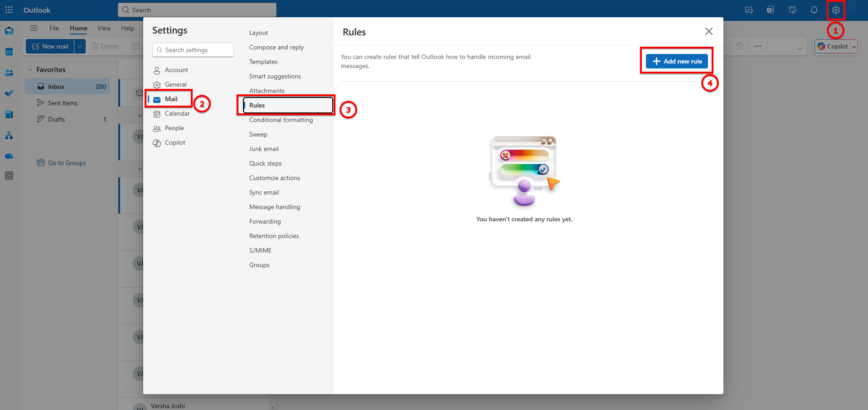Click Go to Groups link
This screenshot has width=868, height=410.
click(x=66, y=162)
